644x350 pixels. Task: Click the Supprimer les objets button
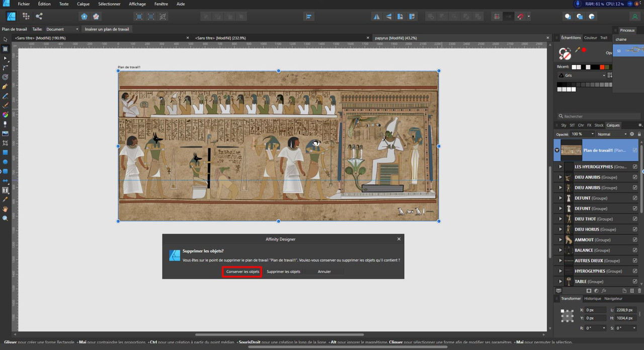click(x=283, y=271)
